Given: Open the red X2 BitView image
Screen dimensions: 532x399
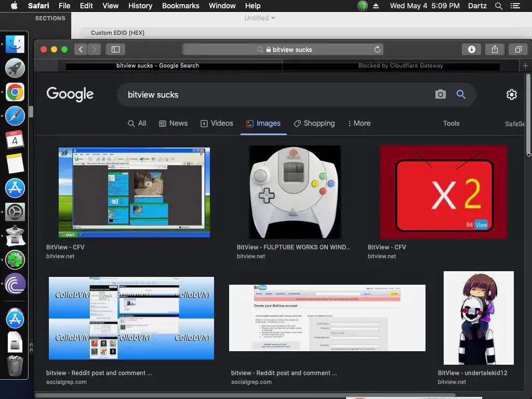Looking at the screenshot, I should coord(444,192).
